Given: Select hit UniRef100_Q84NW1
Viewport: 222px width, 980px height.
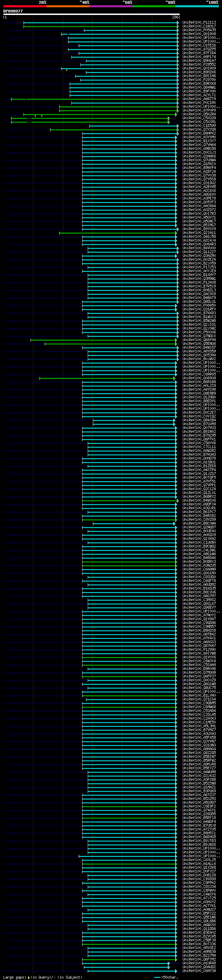Looking at the screenshot, I should [199, 88].
